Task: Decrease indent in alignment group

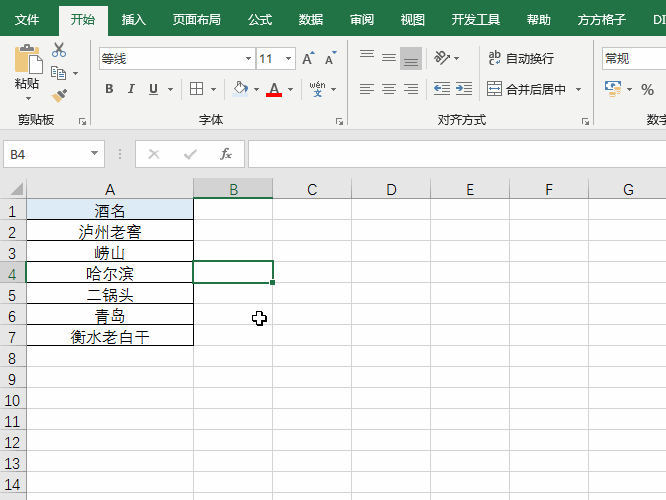Action: tap(442, 89)
